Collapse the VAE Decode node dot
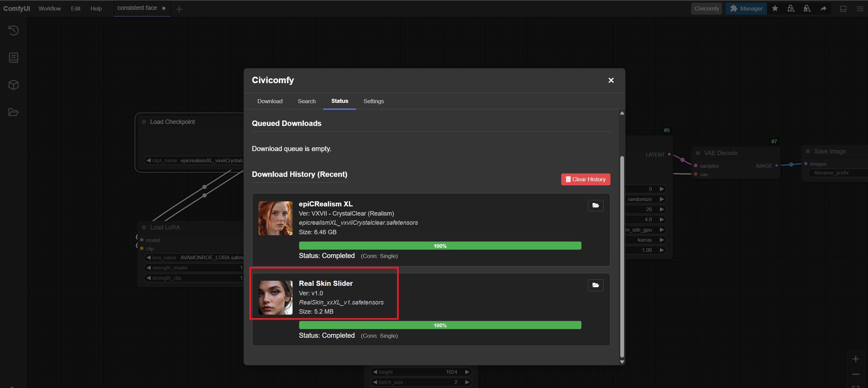Screen dimensions: 868x388 pos(698,153)
